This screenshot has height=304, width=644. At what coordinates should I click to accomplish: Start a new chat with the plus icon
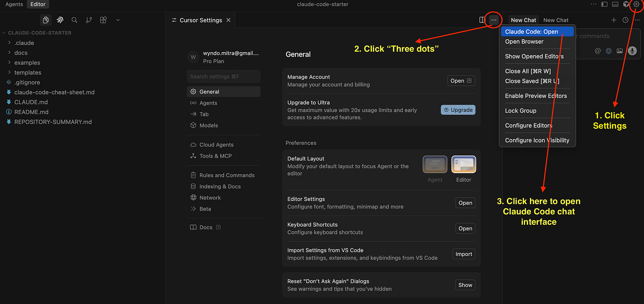614,20
